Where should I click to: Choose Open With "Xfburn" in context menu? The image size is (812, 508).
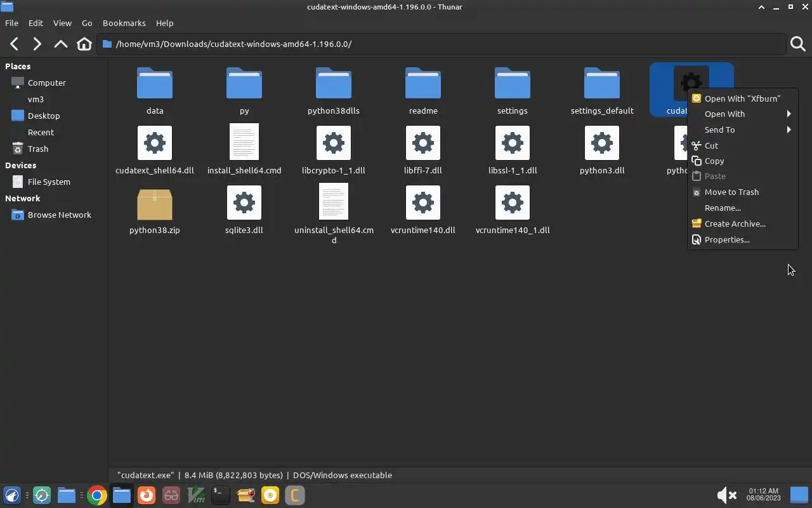coord(742,98)
